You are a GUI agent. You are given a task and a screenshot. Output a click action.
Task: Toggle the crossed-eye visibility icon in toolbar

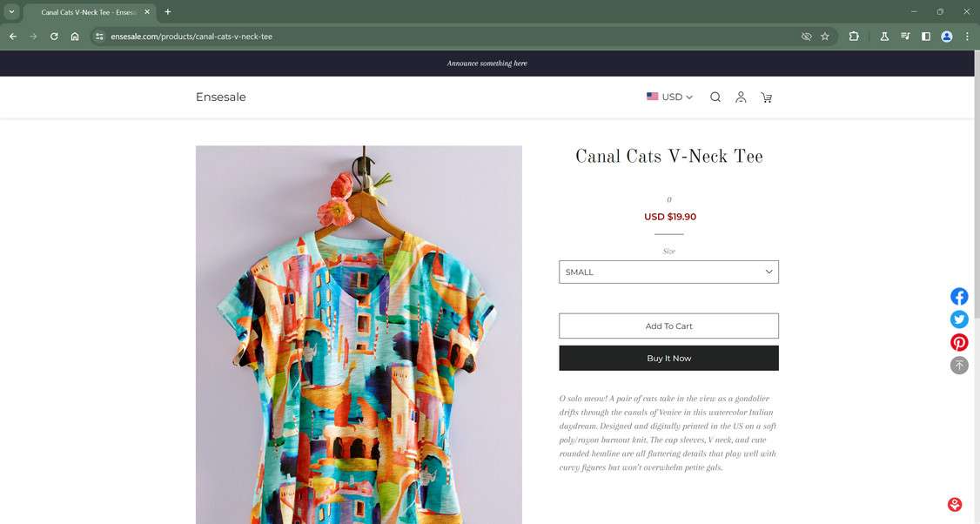806,37
